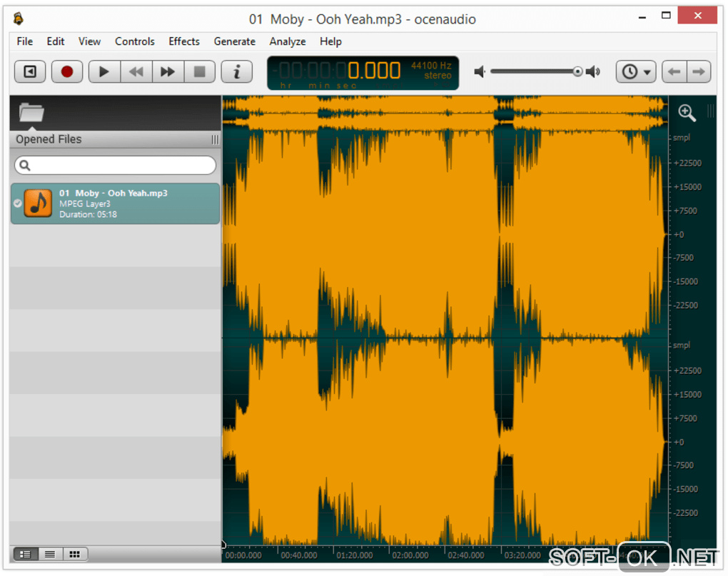Switch to compact list view
The image size is (728, 576).
(50, 554)
